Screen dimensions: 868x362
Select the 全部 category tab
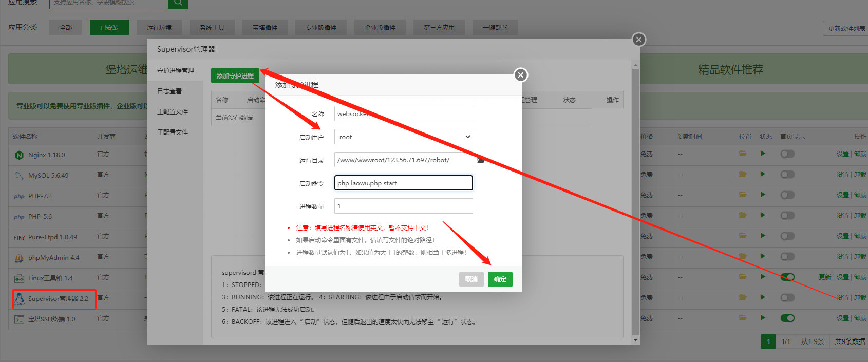coord(66,27)
